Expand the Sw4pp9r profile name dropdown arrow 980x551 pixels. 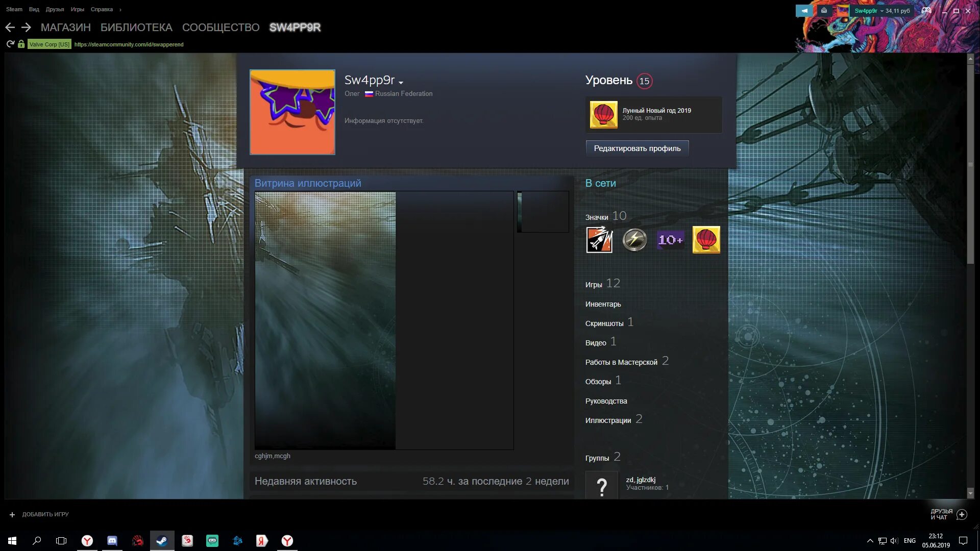(401, 82)
